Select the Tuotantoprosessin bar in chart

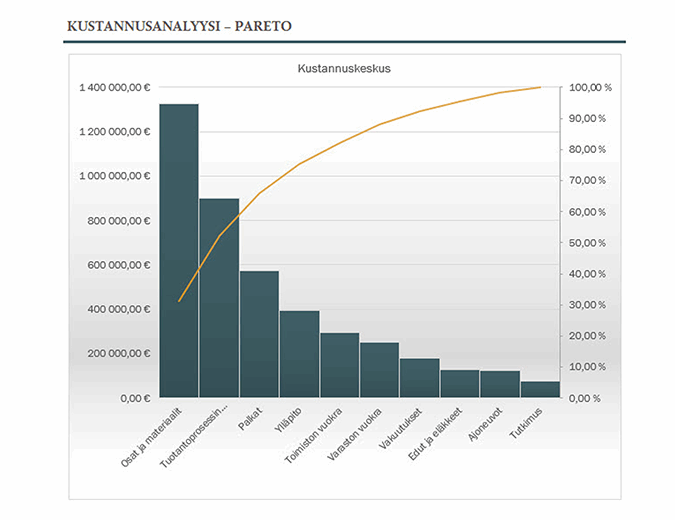(x=219, y=297)
